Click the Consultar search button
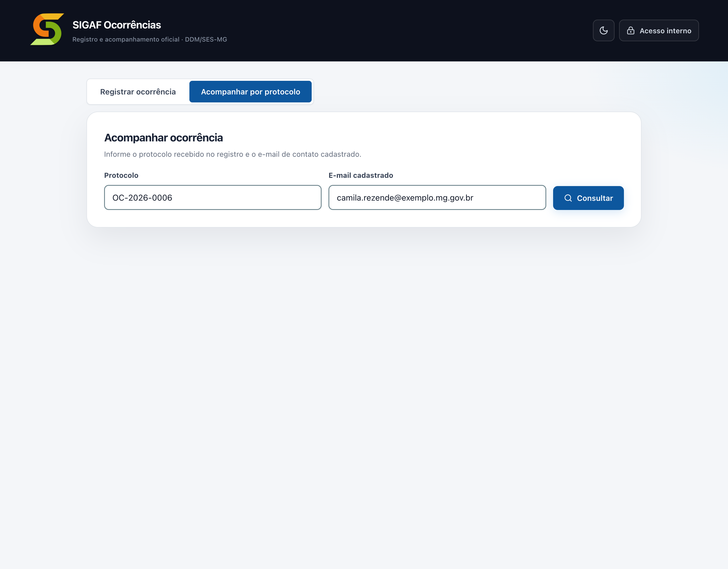The height and width of the screenshot is (569, 728). (x=588, y=198)
